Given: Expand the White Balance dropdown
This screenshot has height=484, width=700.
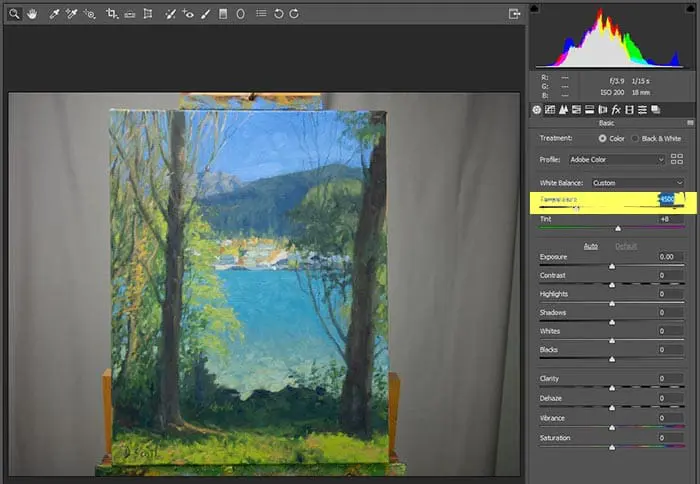Looking at the screenshot, I should [x=637, y=183].
